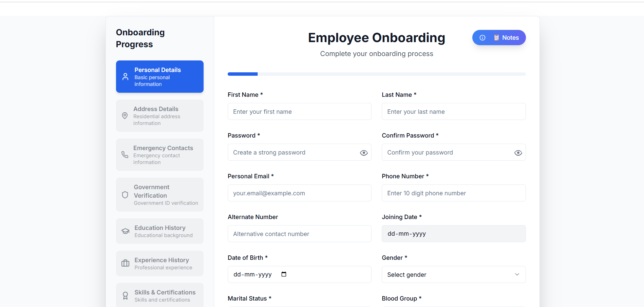644x307 pixels.
Task: Open the Select gender dropdown
Action: tap(454, 274)
